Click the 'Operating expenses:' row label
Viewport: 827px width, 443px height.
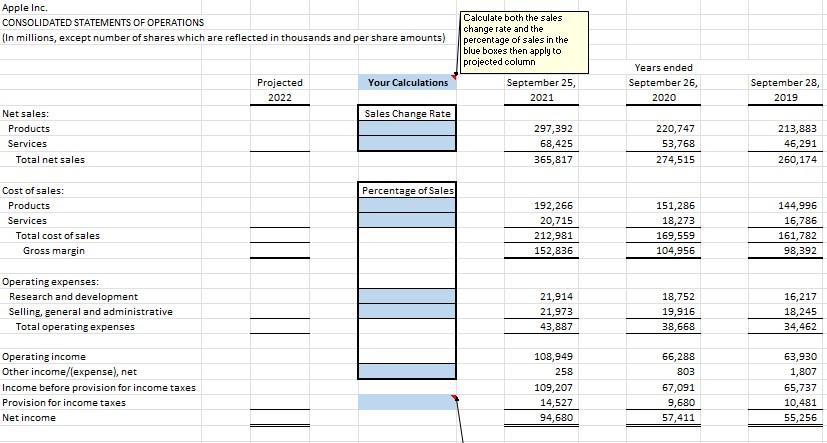[50, 282]
